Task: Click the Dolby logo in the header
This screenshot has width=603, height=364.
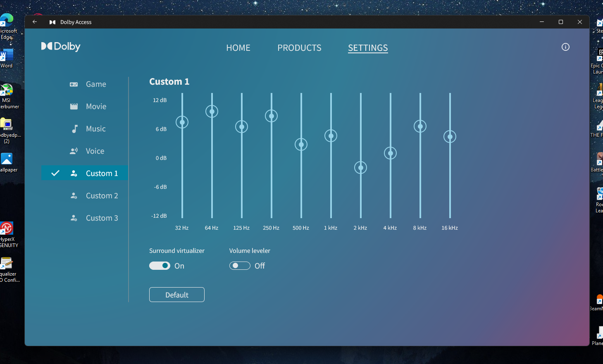Action: 61,47
